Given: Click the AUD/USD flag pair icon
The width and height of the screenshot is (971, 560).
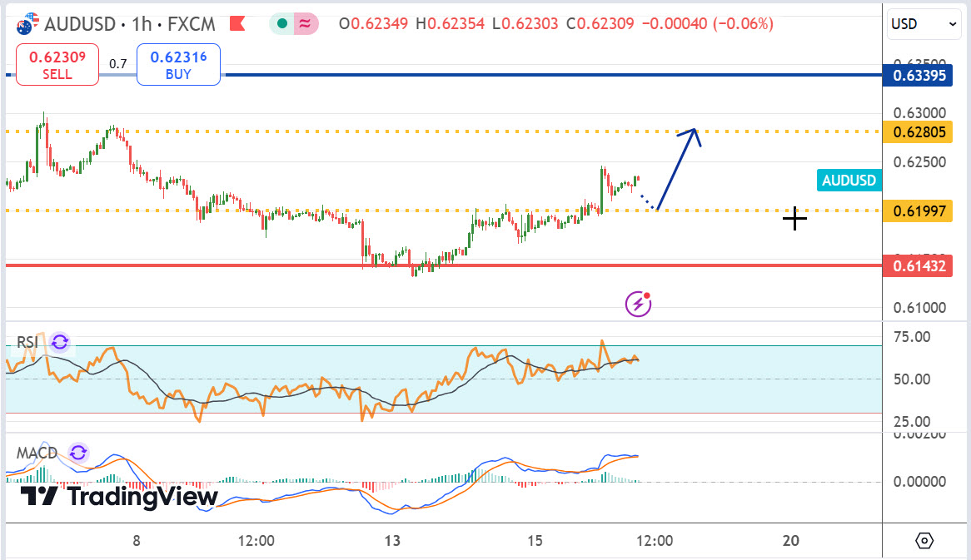Looking at the screenshot, I should click(28, 23).
